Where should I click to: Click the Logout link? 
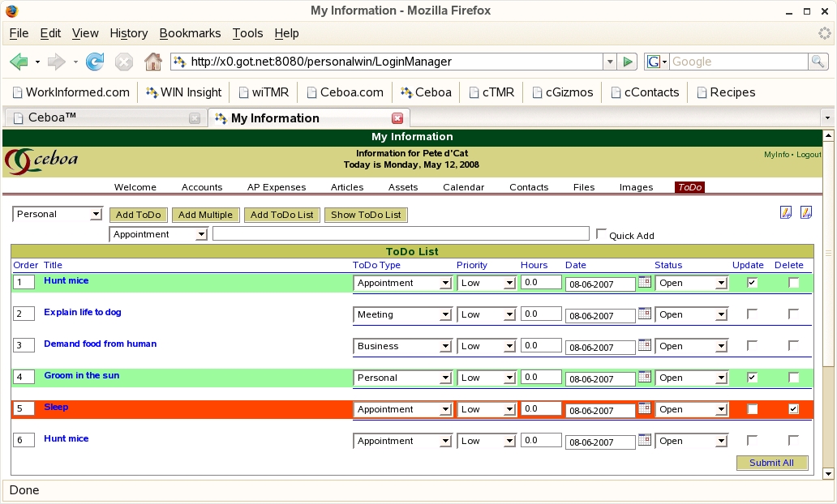809,155
